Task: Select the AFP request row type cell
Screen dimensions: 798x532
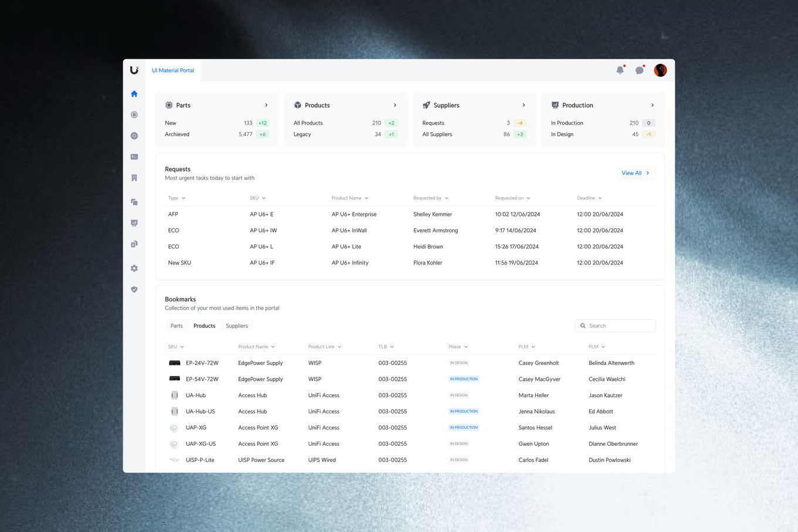Action: tap(173, 215)
